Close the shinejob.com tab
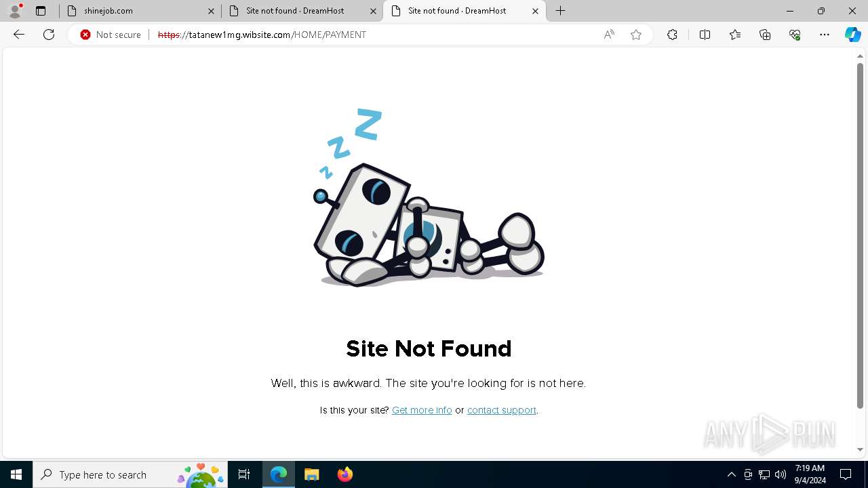Image resolution: width=868 pixels, height=488 pixels. (x=211, y=11)
